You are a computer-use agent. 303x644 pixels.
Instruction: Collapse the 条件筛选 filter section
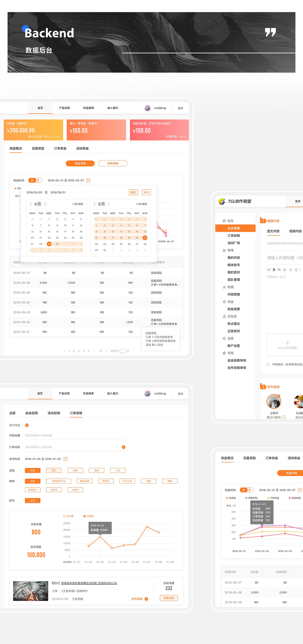click(27, 425)
